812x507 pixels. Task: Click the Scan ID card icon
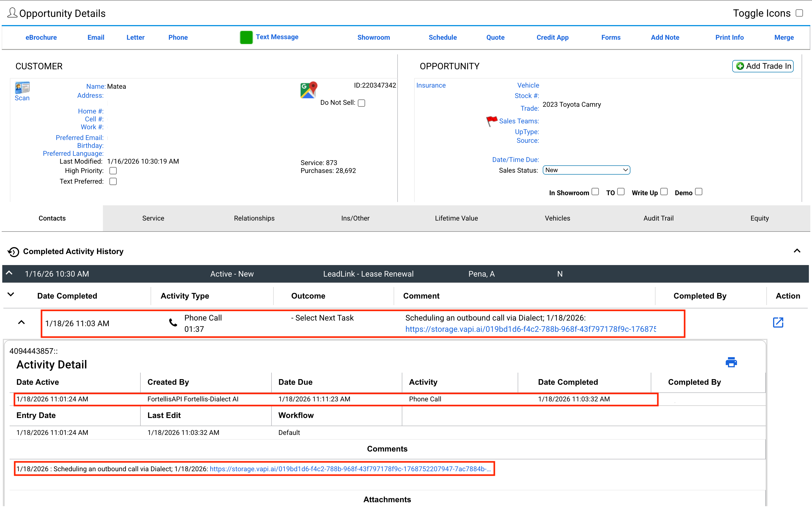[x=22, y=88]
